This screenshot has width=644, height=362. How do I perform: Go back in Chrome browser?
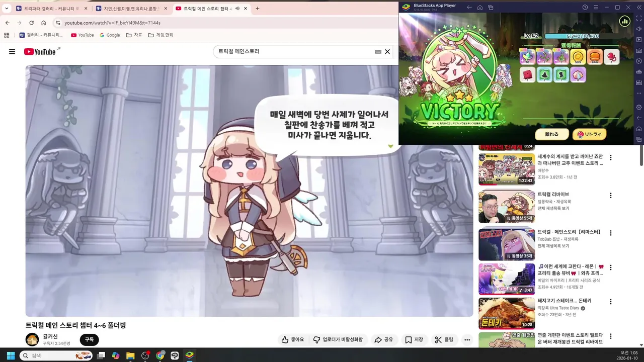tap(7, 23)
